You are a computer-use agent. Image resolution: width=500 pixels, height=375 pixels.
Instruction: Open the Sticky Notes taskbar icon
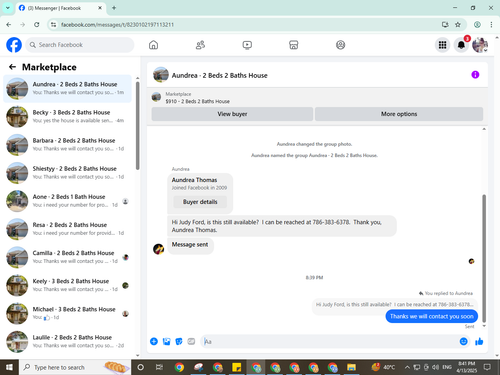point(237,367)
